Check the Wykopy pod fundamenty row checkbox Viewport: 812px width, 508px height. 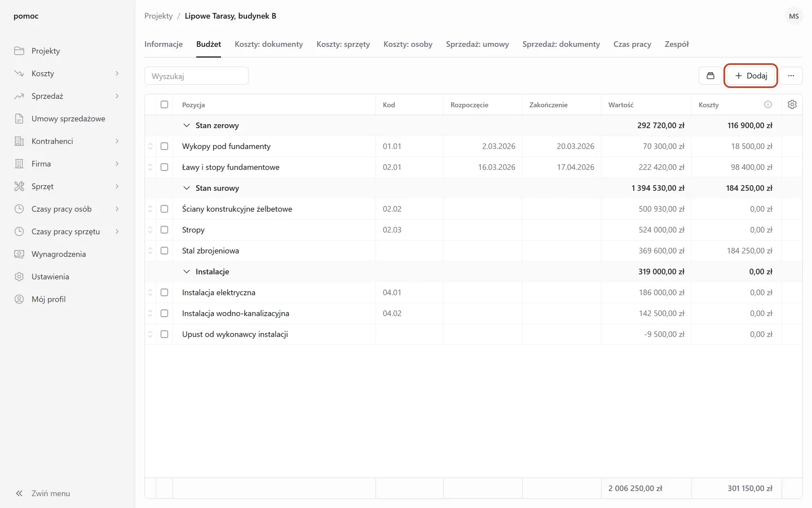tap(165, 146)
